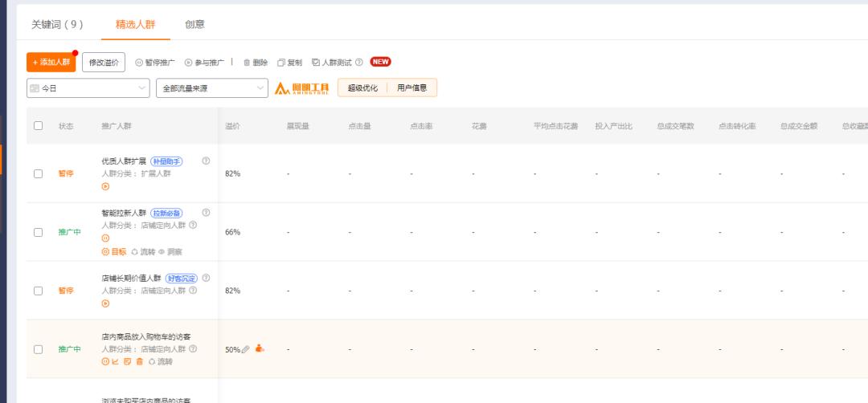The image size is (868, 403).
Task: Click the orange 添加人群 button
Action: tap(51, 63)
